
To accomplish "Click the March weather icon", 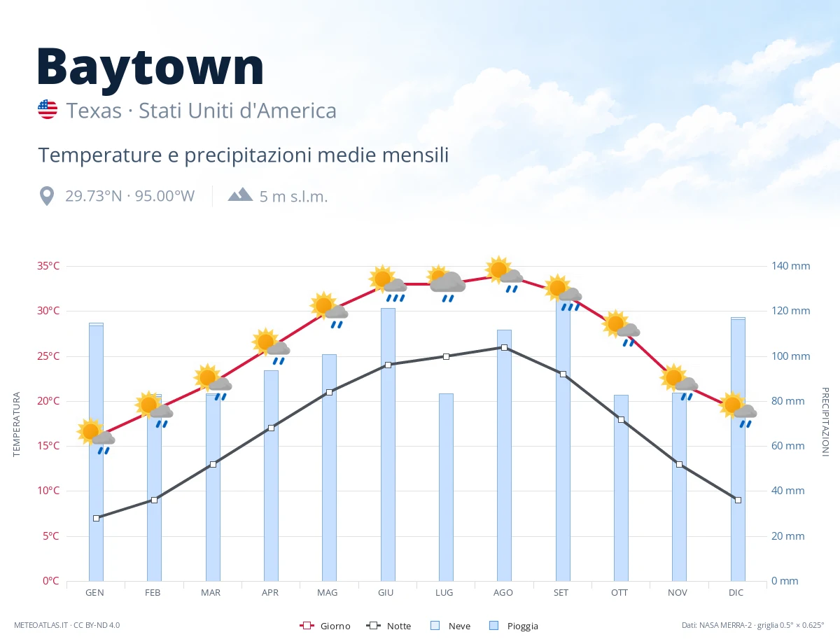I will 213,381.
